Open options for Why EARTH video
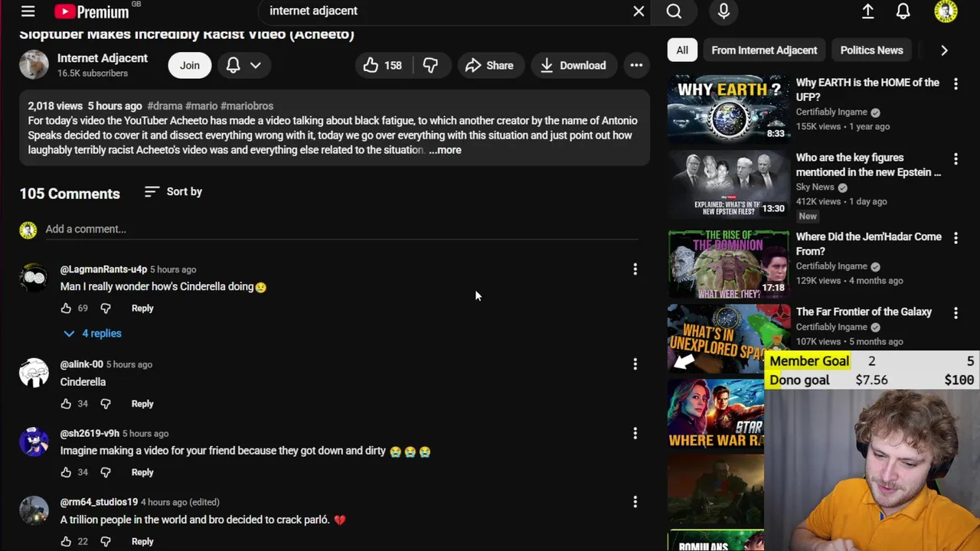This screenshot has height=551, width=980. point(955,84)
